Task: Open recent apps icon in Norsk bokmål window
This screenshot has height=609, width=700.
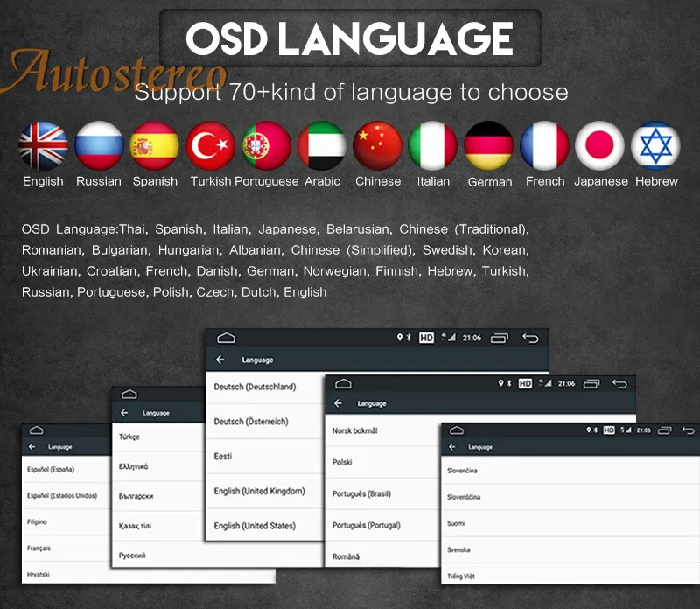Action: coord(591,384)
